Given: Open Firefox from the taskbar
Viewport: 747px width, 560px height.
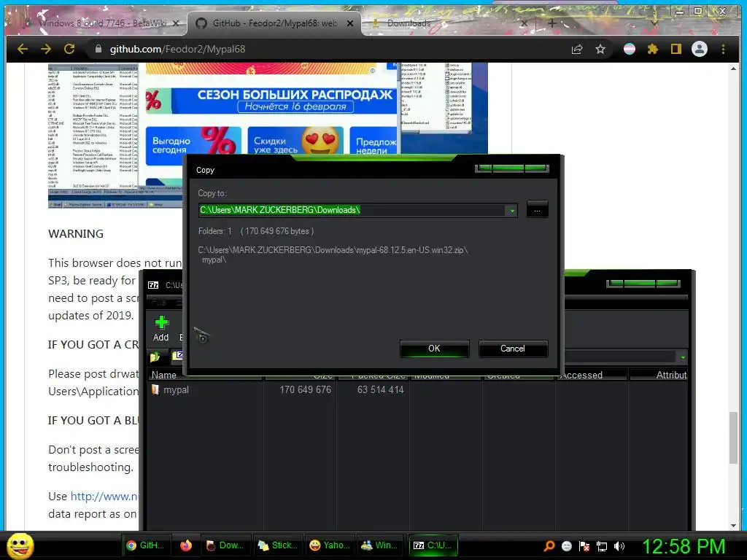Looking at the screenshot, I should (x=186, y=545).
